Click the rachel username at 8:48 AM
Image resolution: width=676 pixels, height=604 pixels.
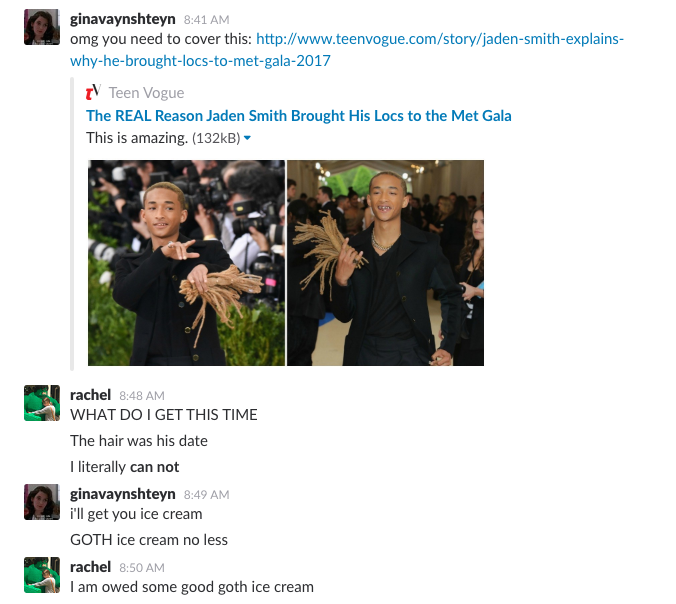click(x=91, y=394)
